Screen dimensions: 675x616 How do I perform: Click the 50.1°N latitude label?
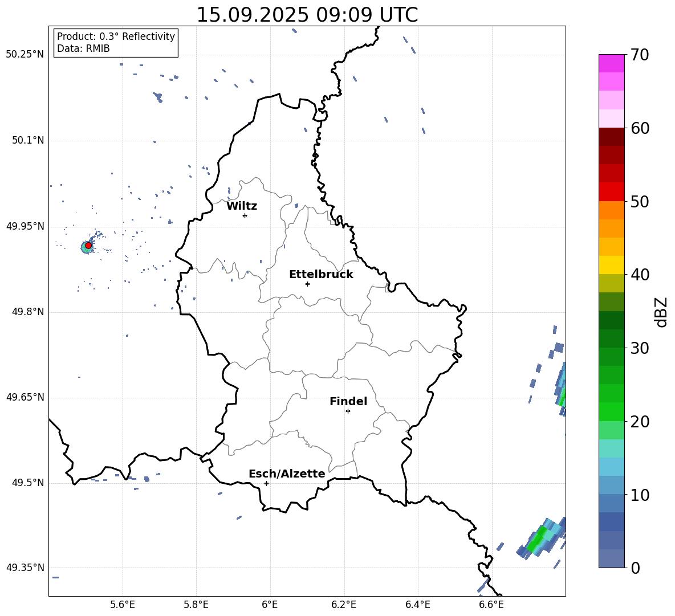[28, 141]
